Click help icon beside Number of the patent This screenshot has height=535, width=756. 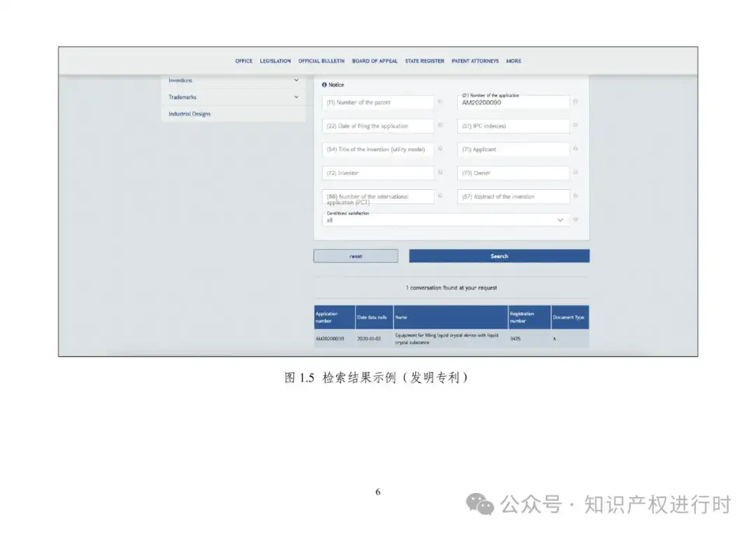click(440, 102)
